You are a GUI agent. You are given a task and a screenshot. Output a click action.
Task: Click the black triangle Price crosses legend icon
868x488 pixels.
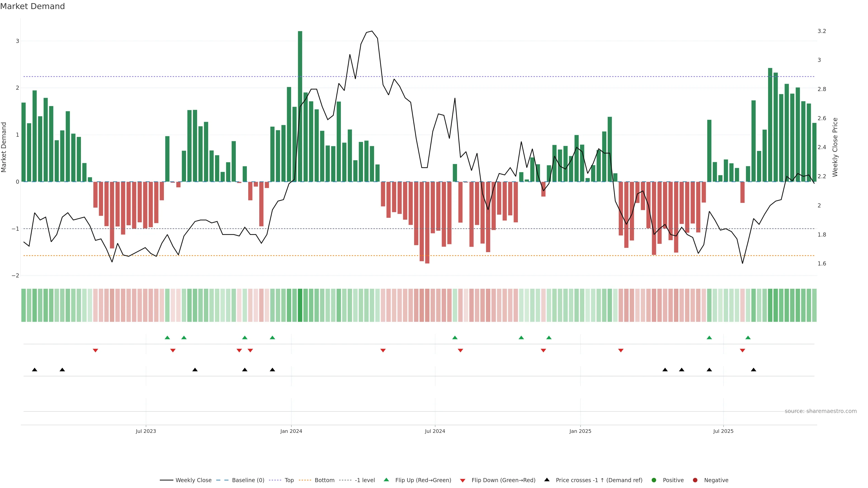(547, 480)
